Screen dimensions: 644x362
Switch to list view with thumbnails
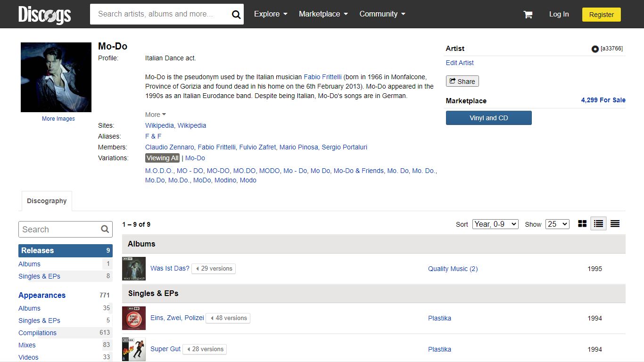(x=599, y=224)
